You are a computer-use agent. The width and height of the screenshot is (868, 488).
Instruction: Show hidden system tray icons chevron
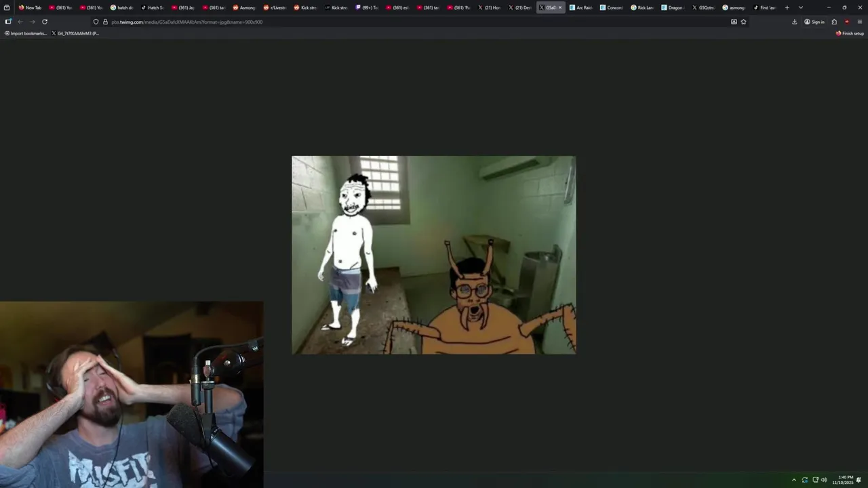tap(794, 480)
